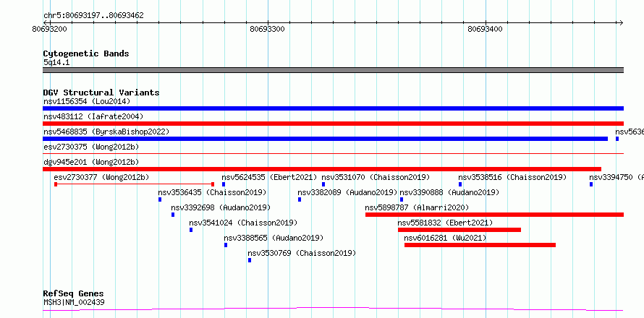Select the red nsv5581832 variant bar

click(x=459, y=230)
